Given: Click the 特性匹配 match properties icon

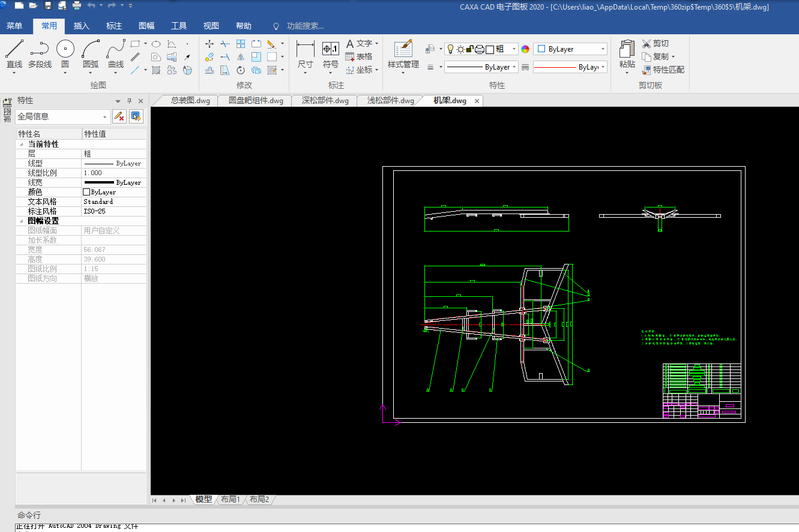Looking at the screenshot, I should tap(647, 70).
